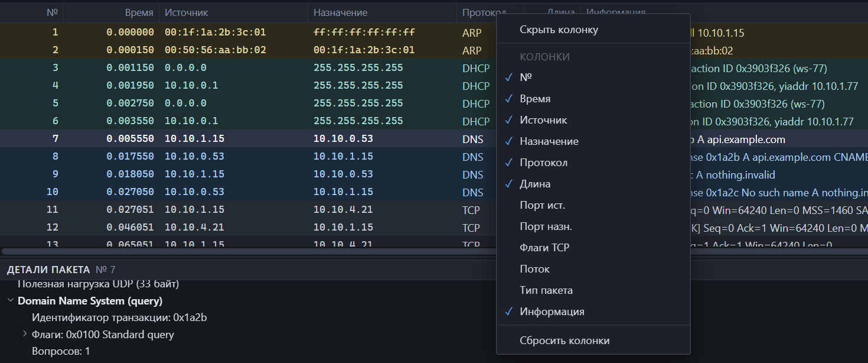
Task: Click the ARP protocol cell in packet 1
Action: point(472,33)
